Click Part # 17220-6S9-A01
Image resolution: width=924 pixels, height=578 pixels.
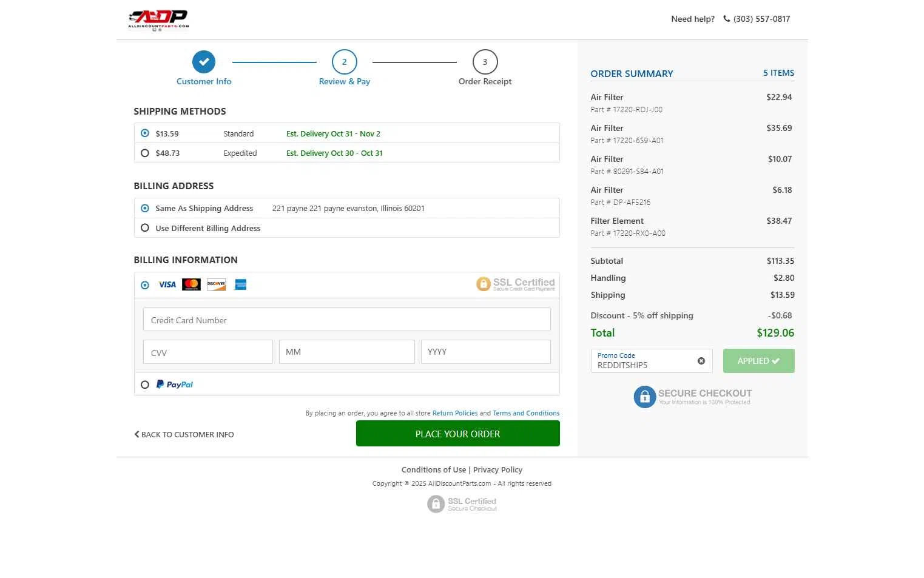click(x=627, y=140)
